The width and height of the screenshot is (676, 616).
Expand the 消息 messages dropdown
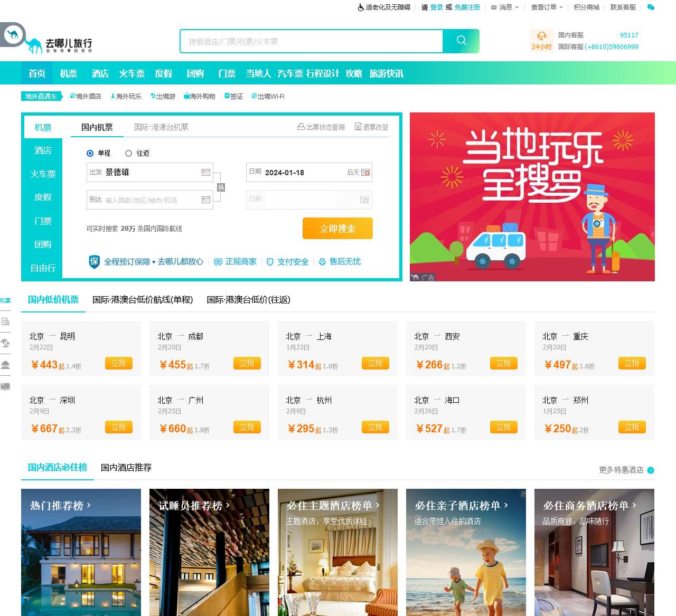tap(505, 7)
